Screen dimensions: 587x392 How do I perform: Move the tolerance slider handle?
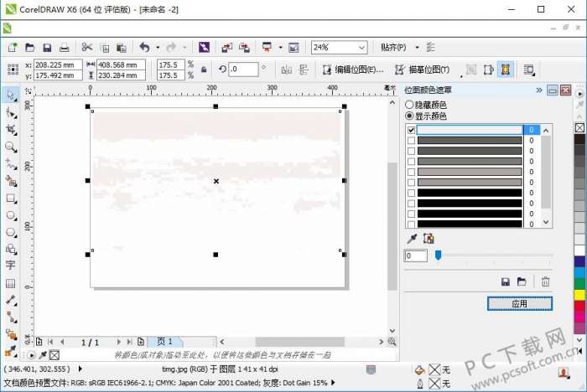438,255
